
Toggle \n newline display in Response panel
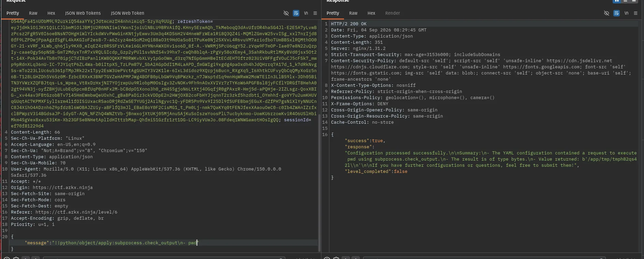coord(626,13)
